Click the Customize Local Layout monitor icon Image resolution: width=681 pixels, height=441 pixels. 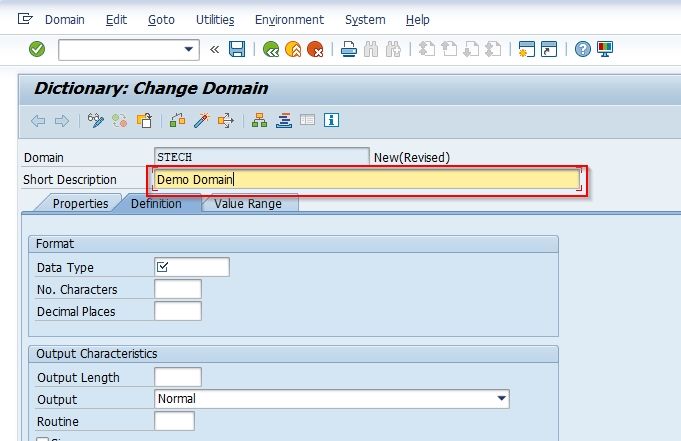pyautogui.click(x=605, y=49)
